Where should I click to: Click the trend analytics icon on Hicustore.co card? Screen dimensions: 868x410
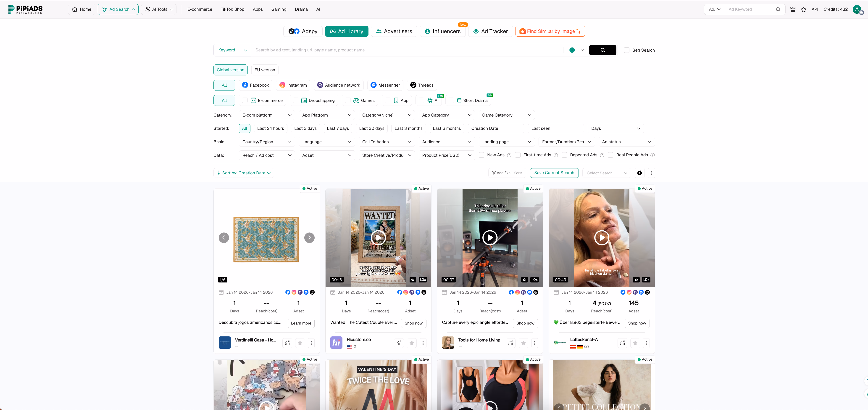399,343
